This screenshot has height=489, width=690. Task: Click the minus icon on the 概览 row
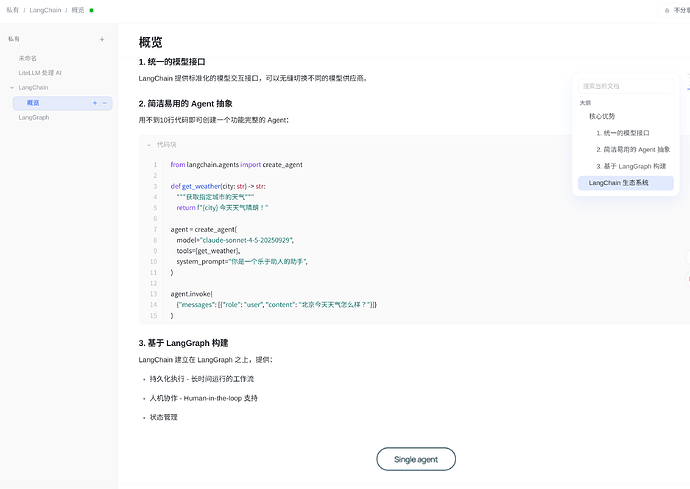click(x=105, y=103)
